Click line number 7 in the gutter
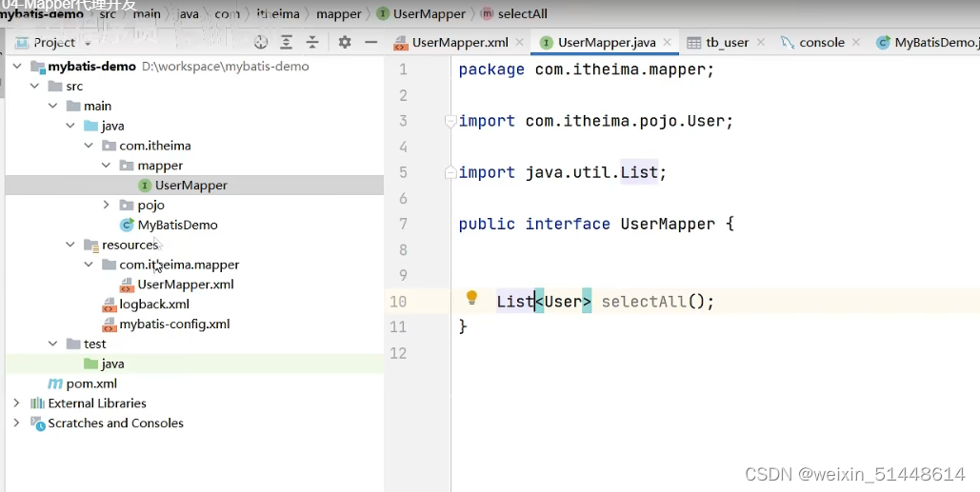Screen dimensions: 980x492 403,225
